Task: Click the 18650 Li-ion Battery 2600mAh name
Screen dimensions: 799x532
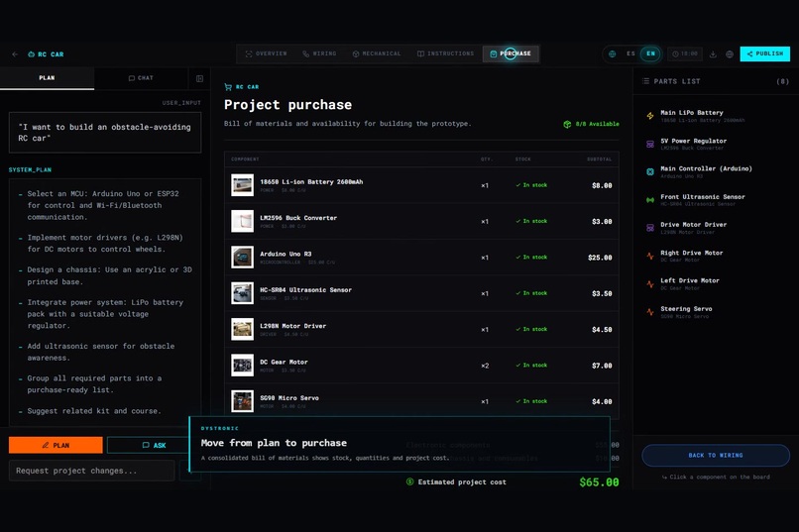Action: [311, 181]
